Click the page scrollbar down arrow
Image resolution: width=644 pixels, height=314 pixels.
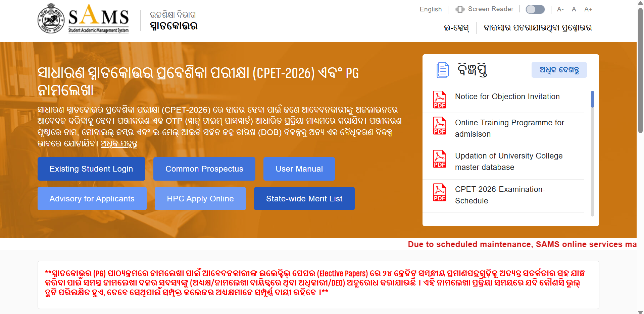point(640,312)
